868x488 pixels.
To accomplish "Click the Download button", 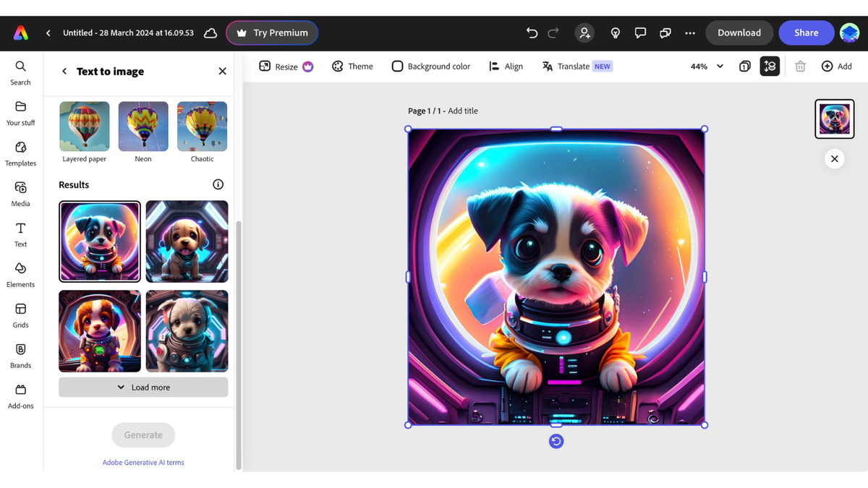I will click(739, 33).
